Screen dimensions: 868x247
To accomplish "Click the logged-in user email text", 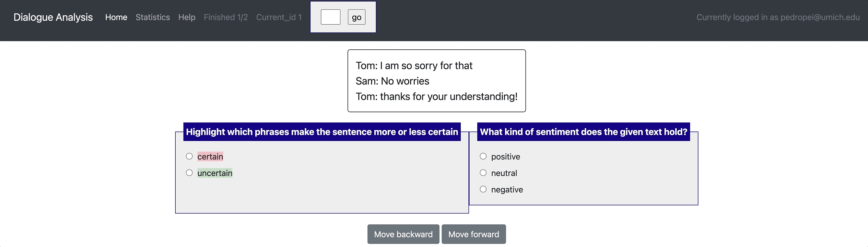I will tap(778, 17).
